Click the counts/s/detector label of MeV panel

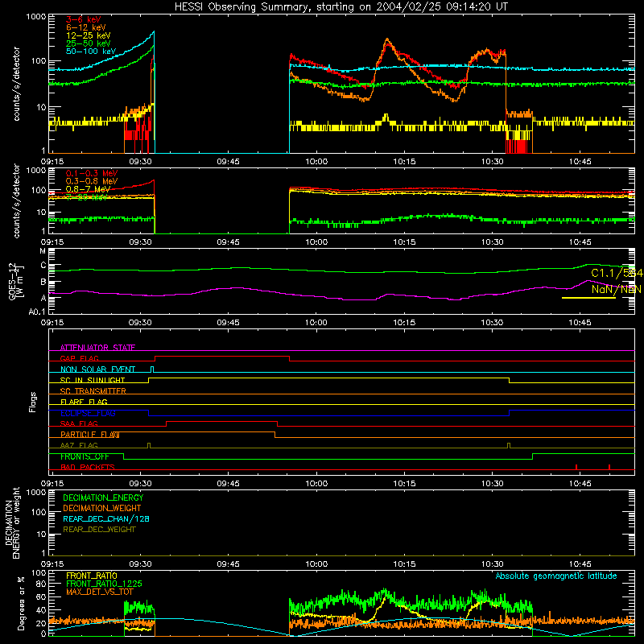pyautogui.click(x=16, y=201)
